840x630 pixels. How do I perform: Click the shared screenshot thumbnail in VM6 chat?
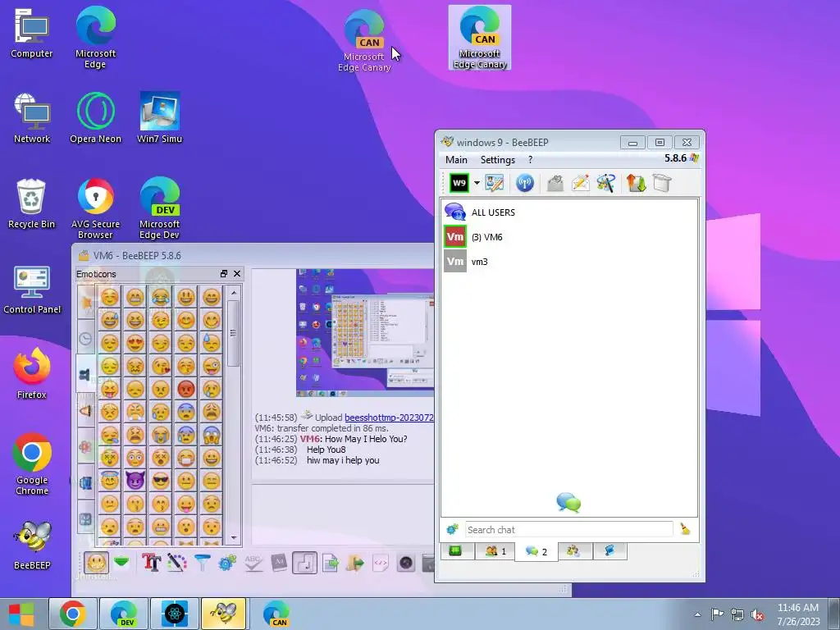tap(365, 333)
